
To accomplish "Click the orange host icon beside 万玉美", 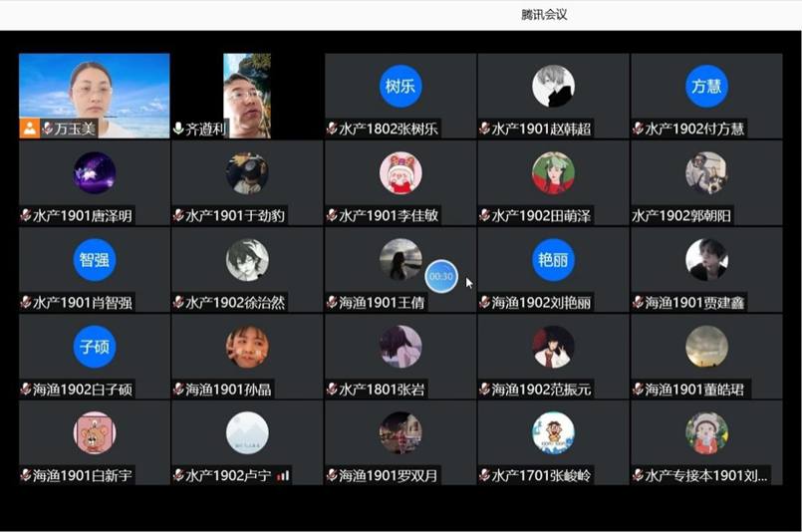I will [30, 129].
